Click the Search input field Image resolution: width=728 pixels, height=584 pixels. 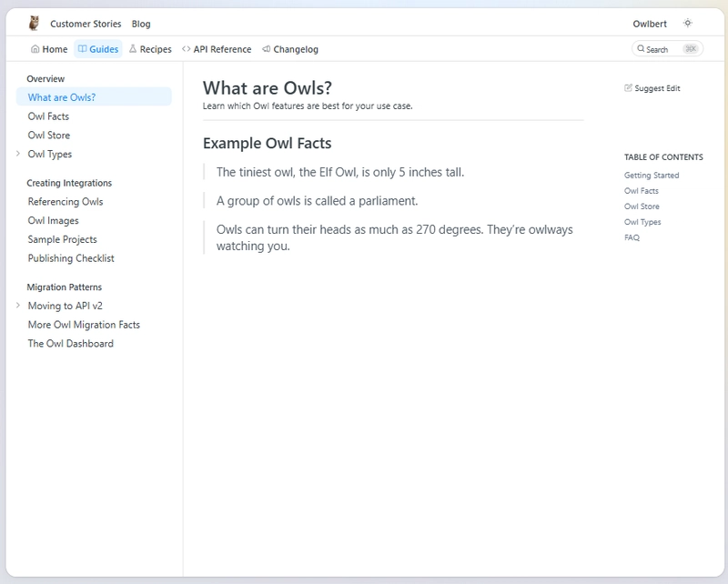coord(667,49)
